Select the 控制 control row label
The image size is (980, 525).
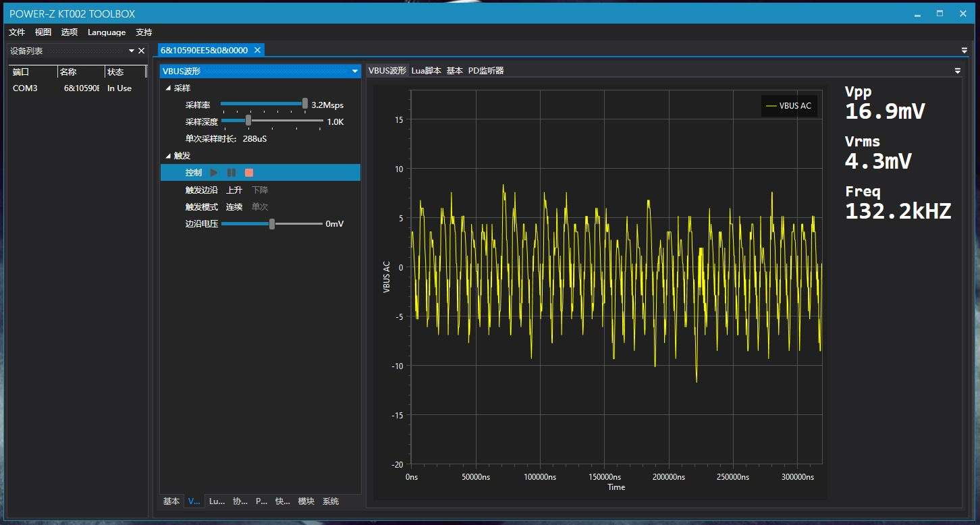click(194, 173)
